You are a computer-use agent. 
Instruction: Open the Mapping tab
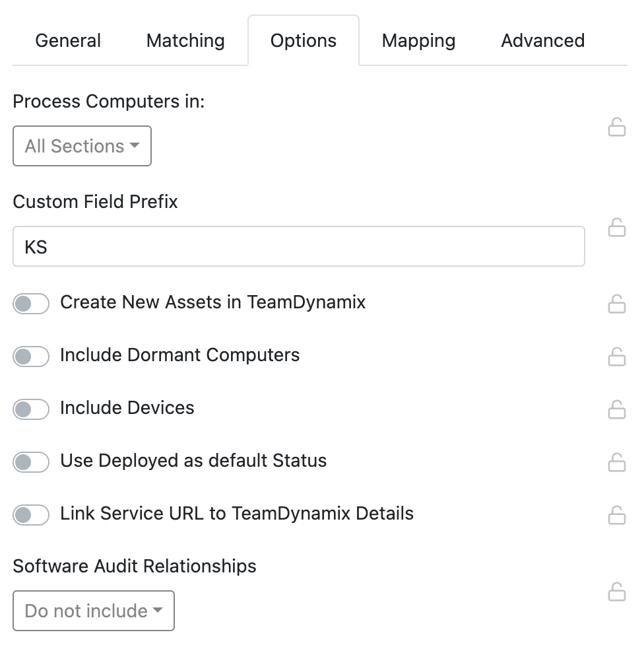(x=418, y=40)
